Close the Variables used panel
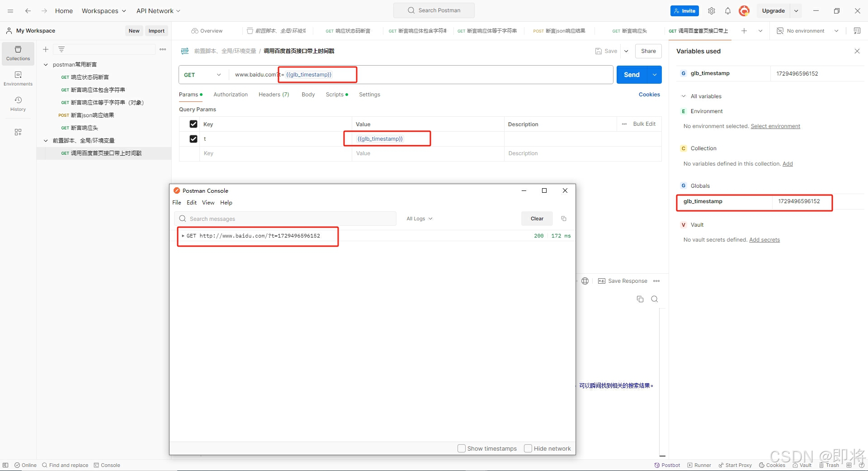Image resolution: width=868 pixels, height=471 pixels. tap(857, 51)
